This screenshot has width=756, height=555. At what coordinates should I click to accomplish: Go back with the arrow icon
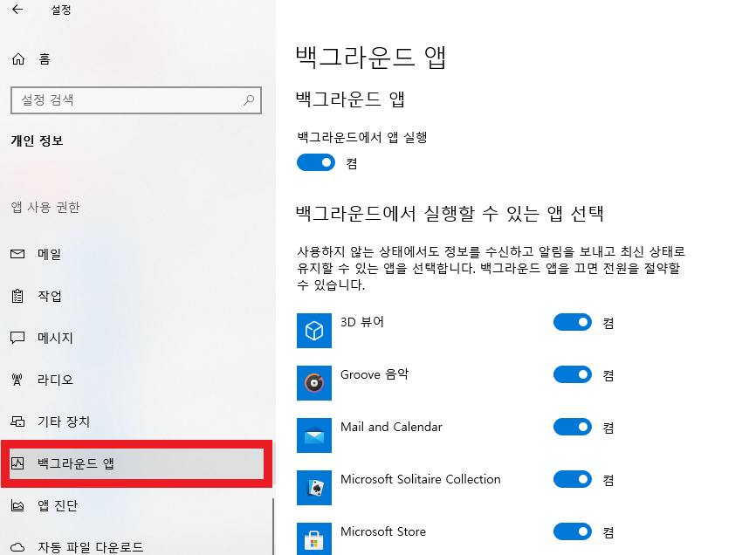click(x=17, y=9)
